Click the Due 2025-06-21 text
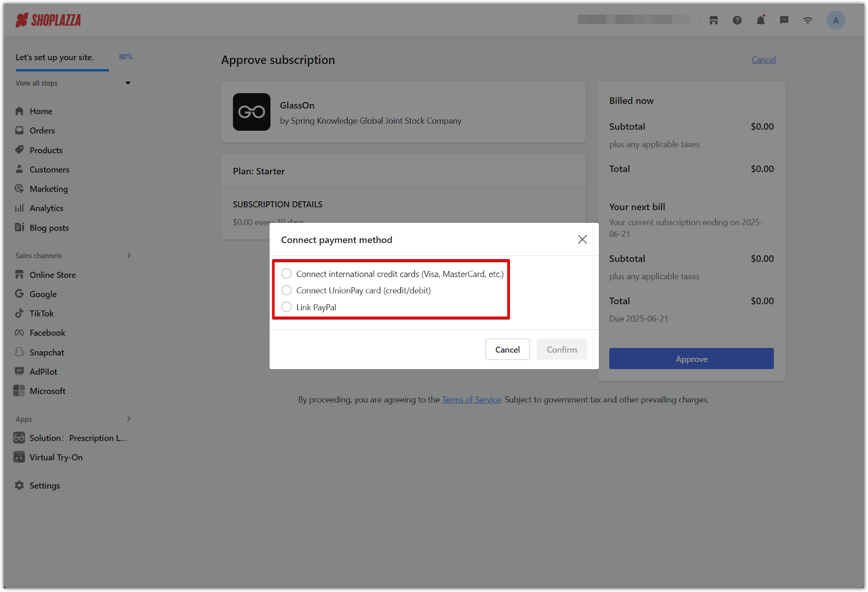Viewport: 868px width, 592px height. tap(639, 319)
